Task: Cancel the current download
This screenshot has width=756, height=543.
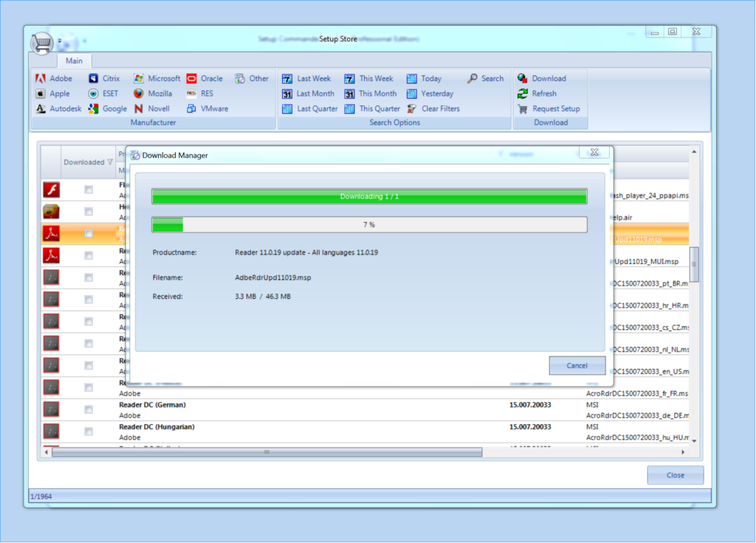Action: click(577, 366)
